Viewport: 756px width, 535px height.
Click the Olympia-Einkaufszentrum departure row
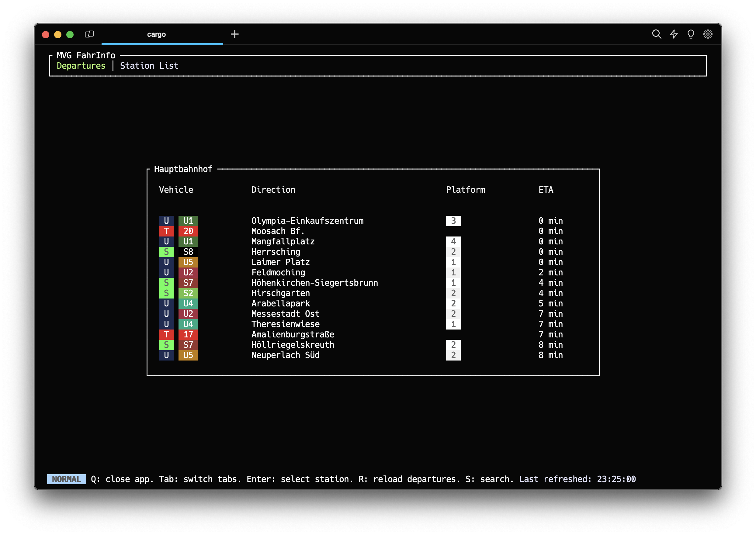pos(307,221)
